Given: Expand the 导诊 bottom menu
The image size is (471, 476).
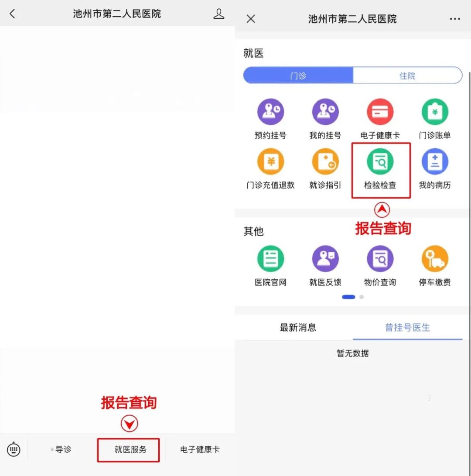Looking at the screenshot, I should (62, 449).
